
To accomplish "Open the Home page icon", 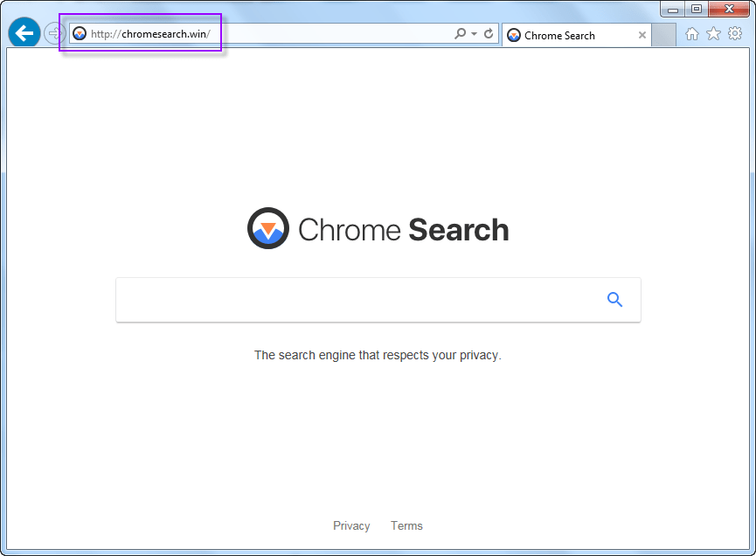I will pyautogui.click(x=692, y=34).
